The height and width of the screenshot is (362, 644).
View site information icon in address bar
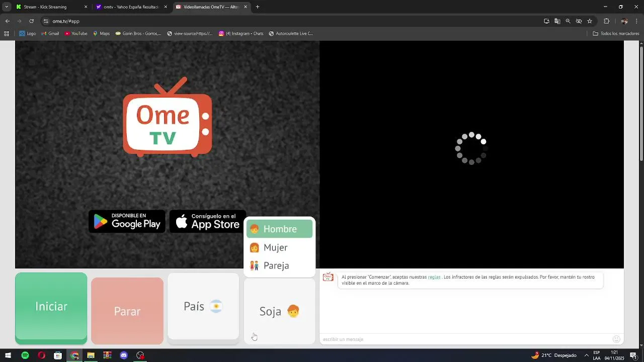pyautogui.click(x=46, y=21)
